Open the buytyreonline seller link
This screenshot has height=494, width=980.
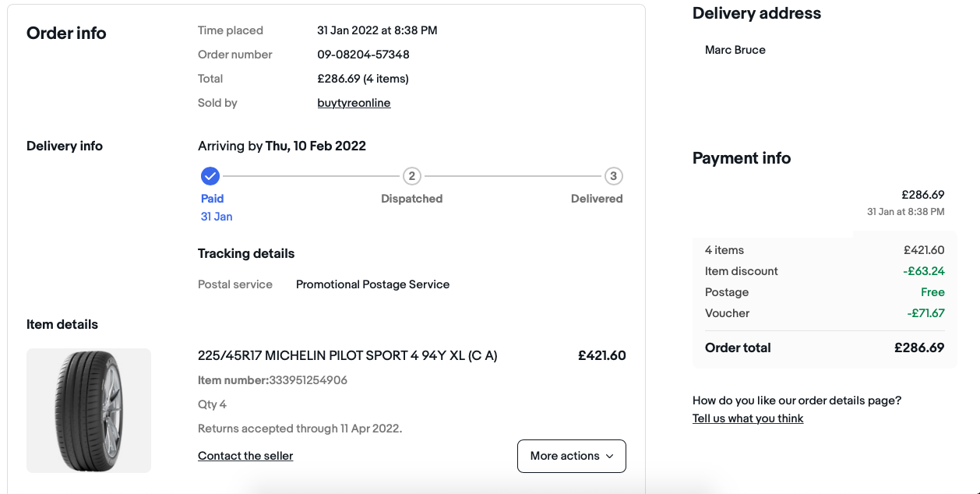tap(354, 103)
